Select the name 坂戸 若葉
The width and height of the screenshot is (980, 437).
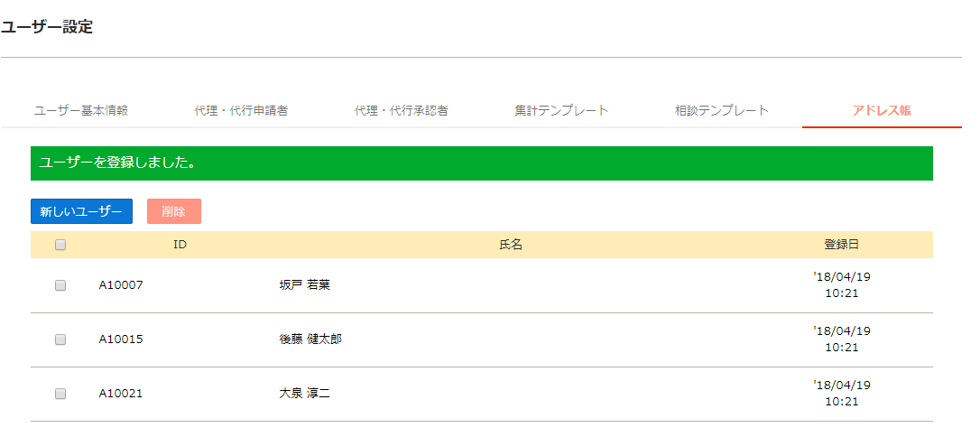point(304,285)
